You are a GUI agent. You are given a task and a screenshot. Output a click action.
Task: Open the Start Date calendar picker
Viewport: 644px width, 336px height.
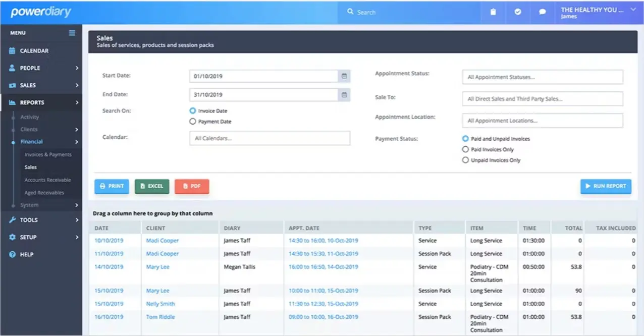tap(343, 76)
